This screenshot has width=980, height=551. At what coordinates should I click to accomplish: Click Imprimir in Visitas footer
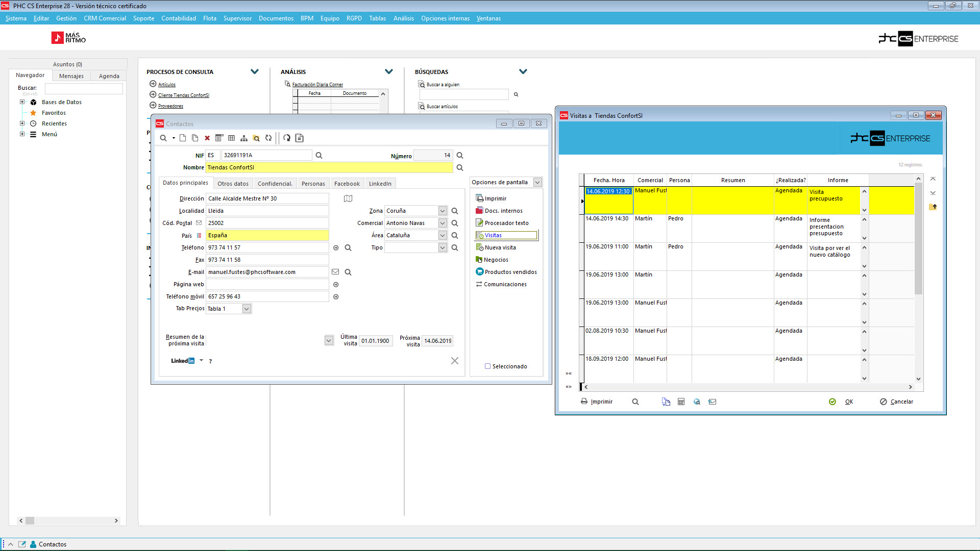click(597, 402)
